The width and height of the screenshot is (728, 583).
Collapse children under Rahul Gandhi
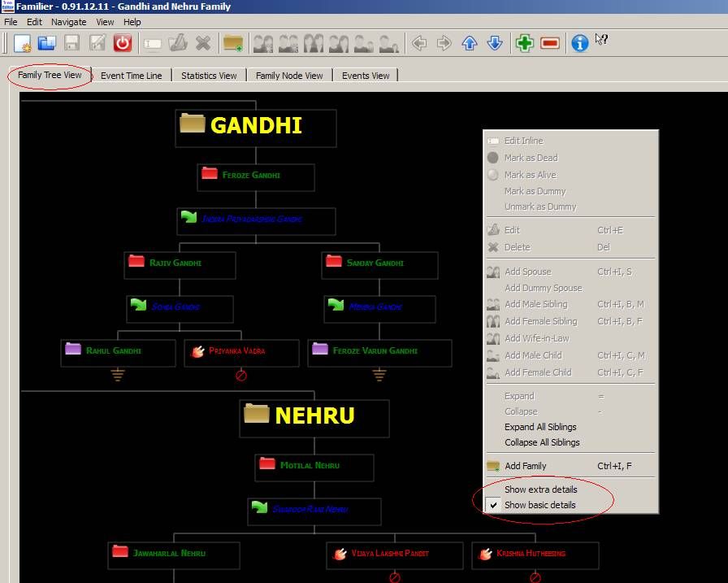117,375
